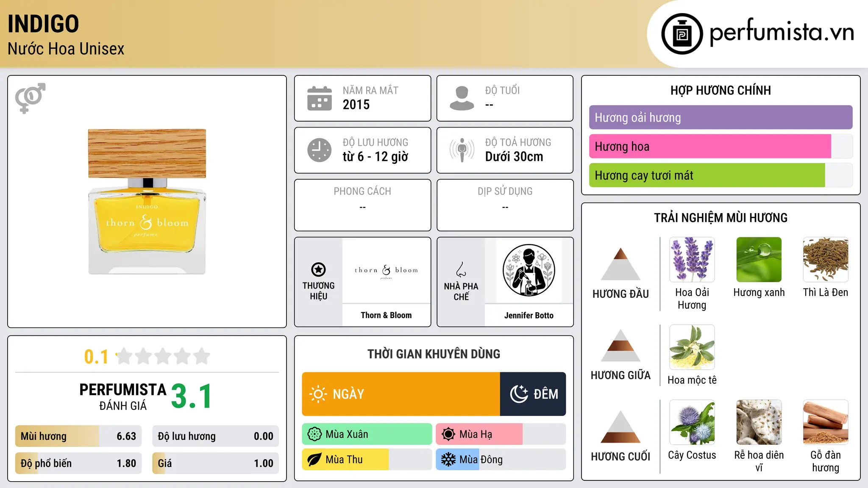Click the TRẢI NGHIỆM MÙI HƯƠNG heading

click(721, 218)
